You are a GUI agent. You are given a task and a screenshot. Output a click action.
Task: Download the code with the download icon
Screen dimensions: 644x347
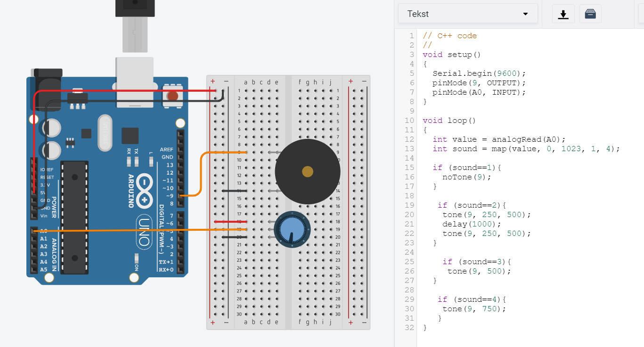563,14
